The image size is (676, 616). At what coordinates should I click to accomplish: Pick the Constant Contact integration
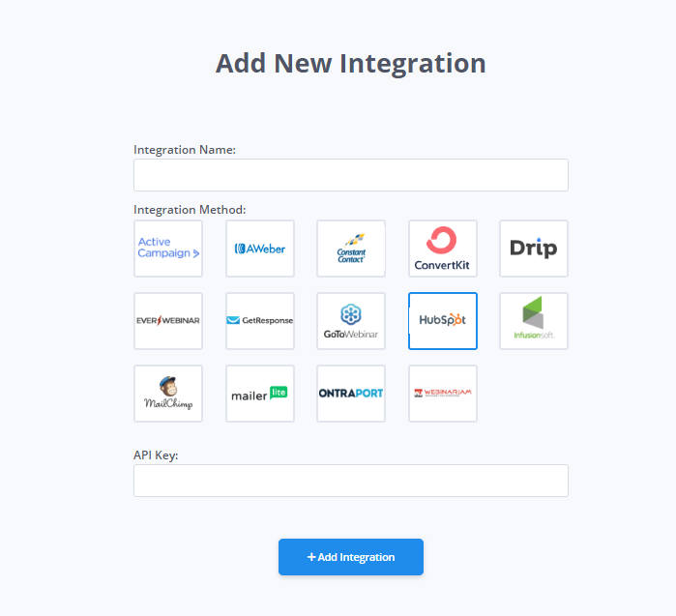pyautogui.click(x=351, y=249)
